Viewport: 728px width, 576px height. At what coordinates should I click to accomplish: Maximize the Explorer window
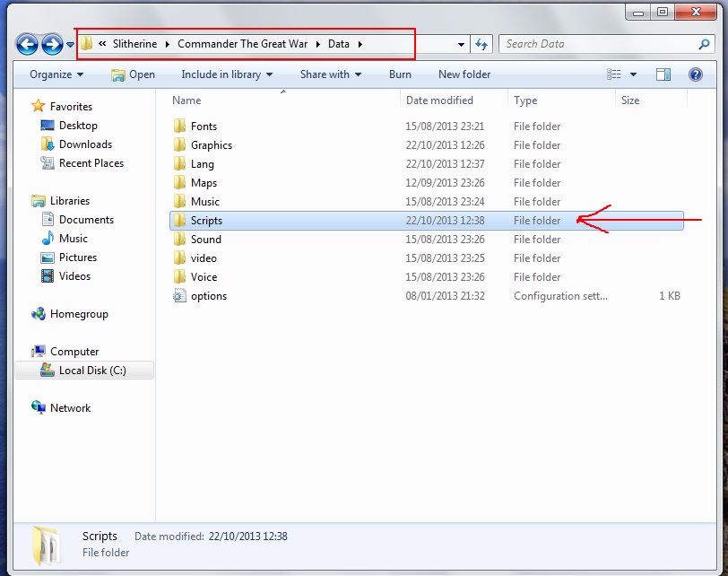tap(663, 11)
